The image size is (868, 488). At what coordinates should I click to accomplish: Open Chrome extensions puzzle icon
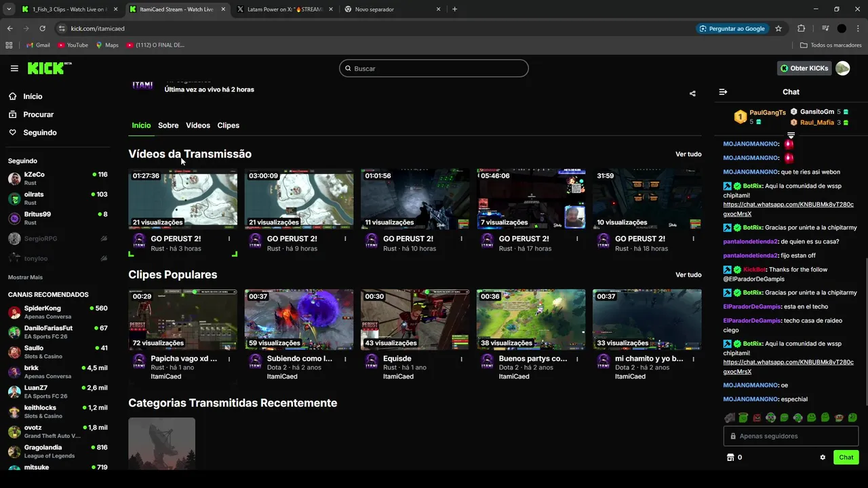(x=802, y=28)
